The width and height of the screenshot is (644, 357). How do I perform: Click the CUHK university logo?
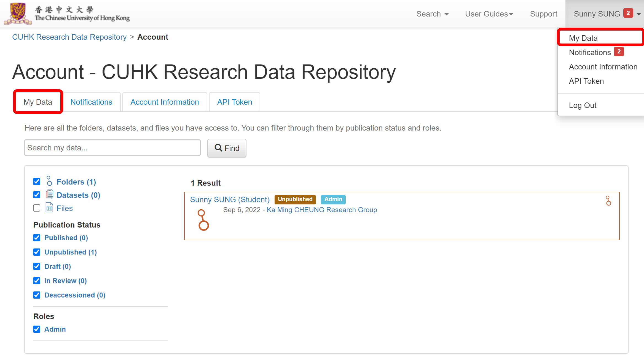66,13
